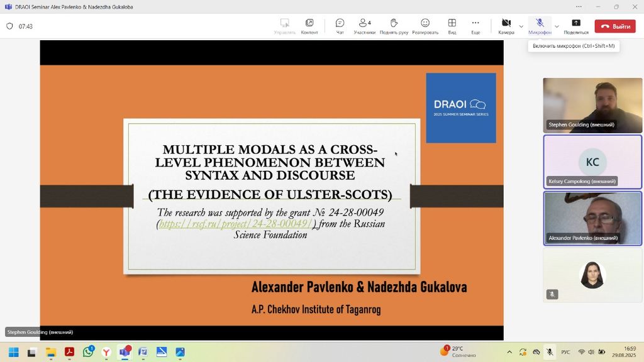Click the shield icon beside meeting timer
The image size is (644, 362).
coord(9,26)
